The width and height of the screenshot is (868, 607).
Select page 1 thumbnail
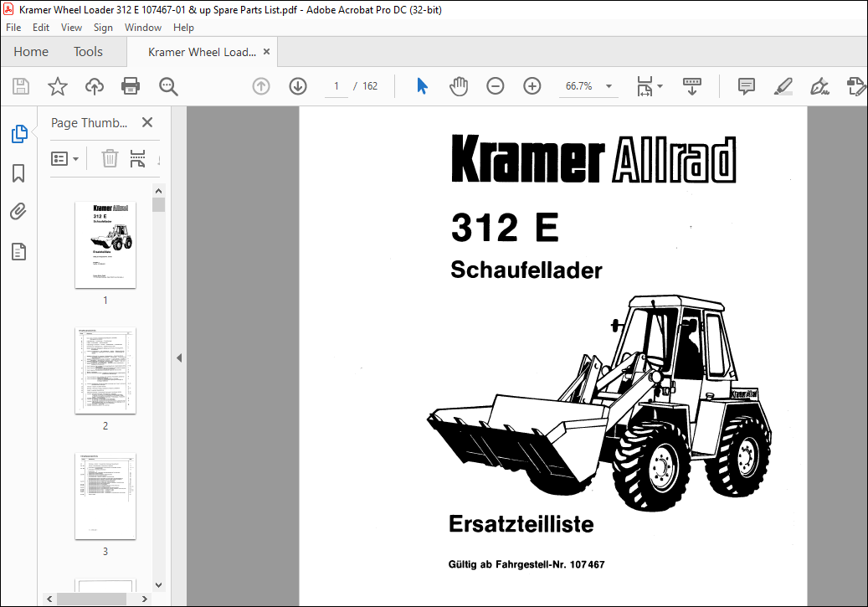coord(105,244)
